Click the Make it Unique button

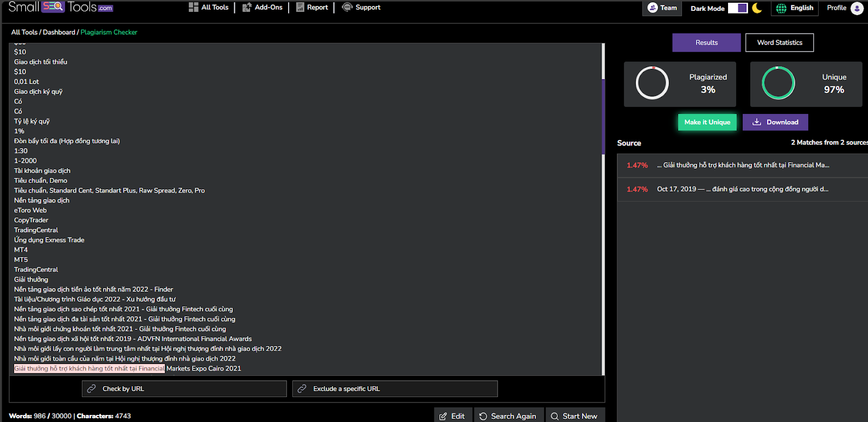coord(707,122)
